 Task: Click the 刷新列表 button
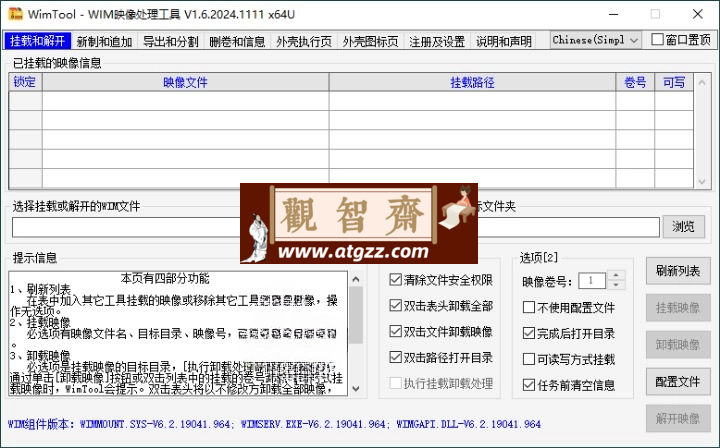point(678,271)
